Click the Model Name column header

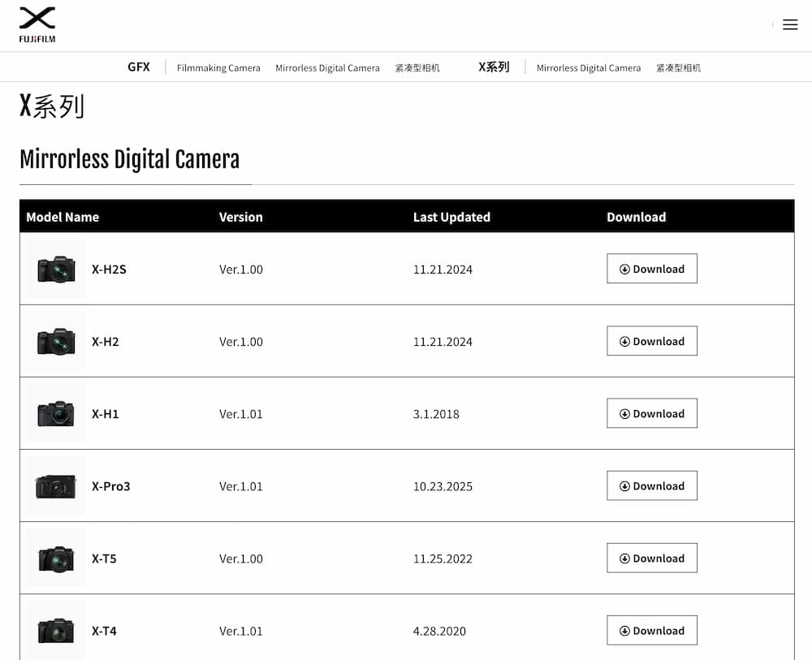coord(63,217)
